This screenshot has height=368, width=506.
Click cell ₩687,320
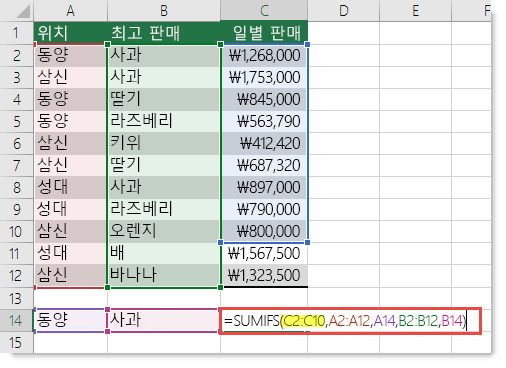264,165
